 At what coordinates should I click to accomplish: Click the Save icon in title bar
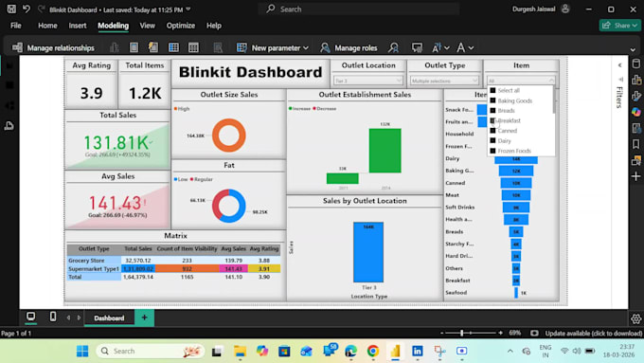pos(11,9)
